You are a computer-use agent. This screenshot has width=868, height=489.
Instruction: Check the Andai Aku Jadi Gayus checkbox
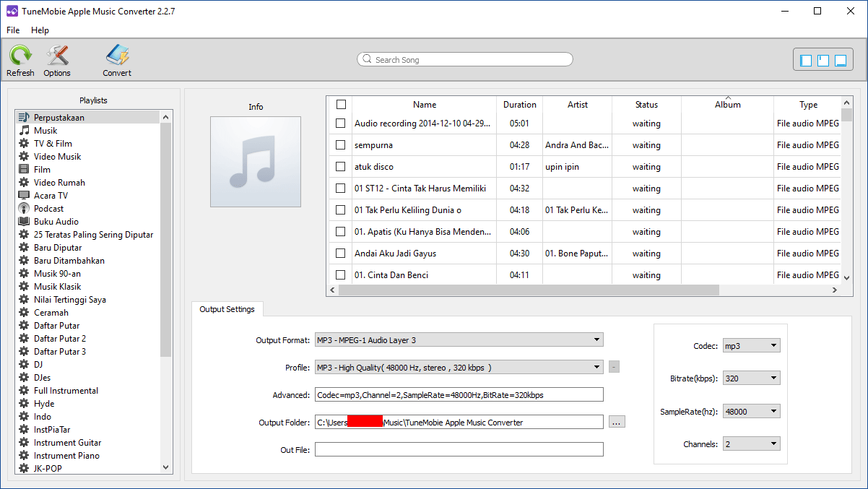point(341,253)
